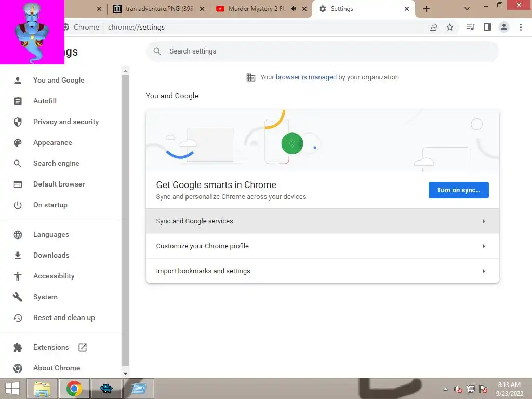
Task: Close the Settings tab
Action: tap(406, 9)
